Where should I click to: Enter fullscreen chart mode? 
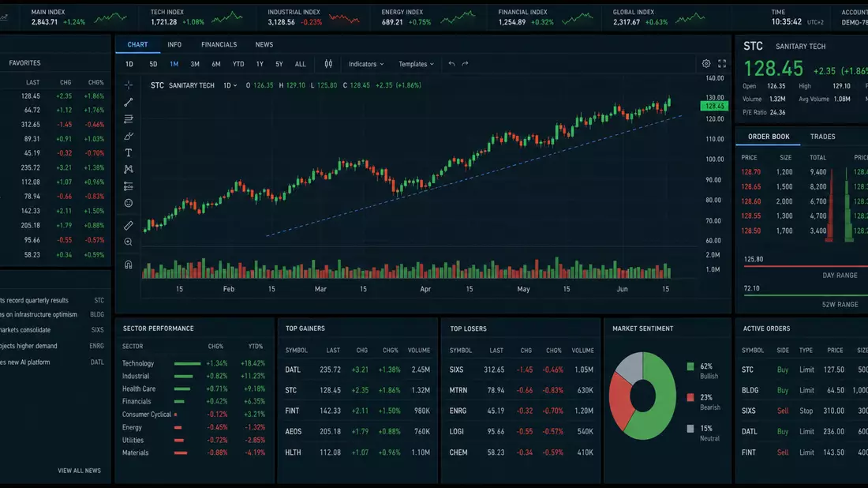pyautogui.click(x=722, y=64)
